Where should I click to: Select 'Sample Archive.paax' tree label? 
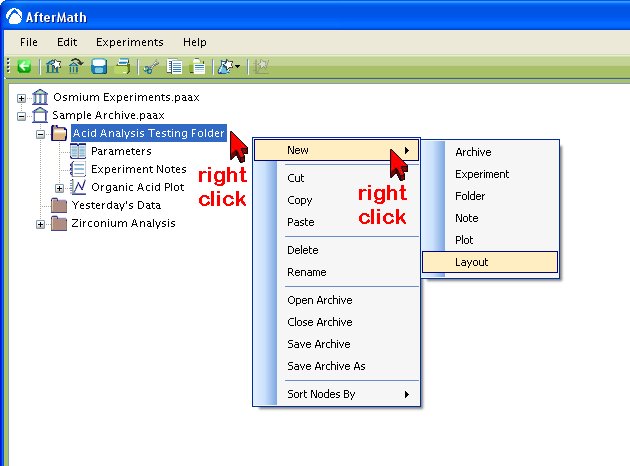pos(108,115)
